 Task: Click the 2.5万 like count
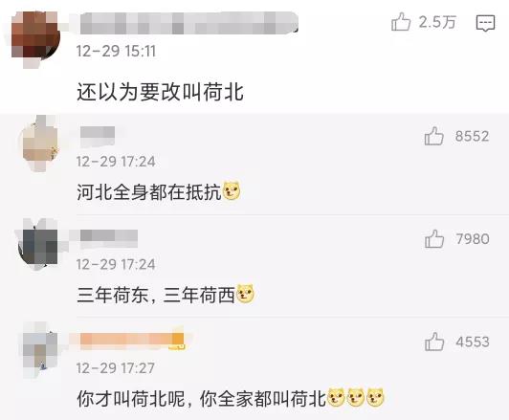(437, 22)
